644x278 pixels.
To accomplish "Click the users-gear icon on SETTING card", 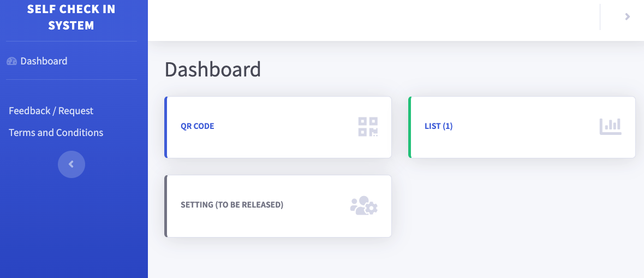I will pyautogui.click(x=364, y=205).
